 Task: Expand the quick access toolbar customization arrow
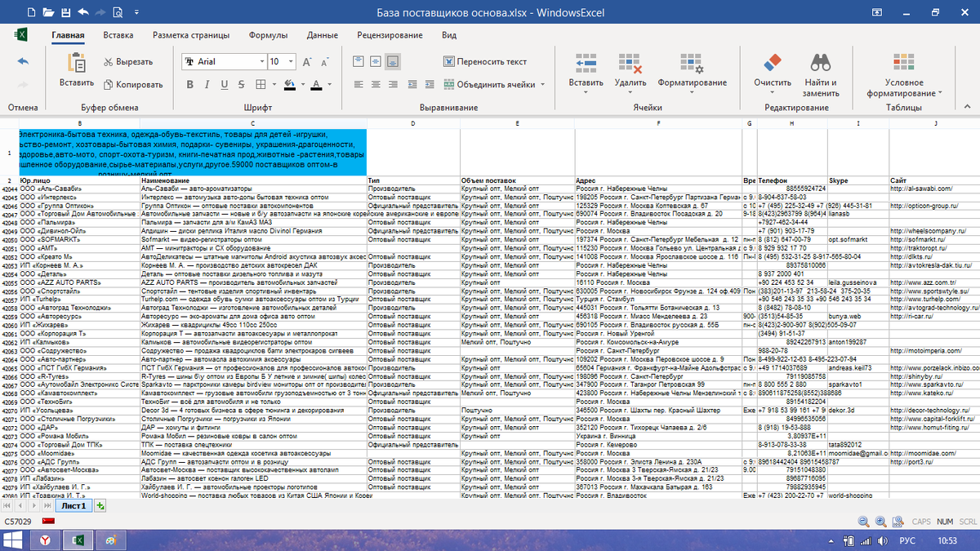tap(135, 14)
